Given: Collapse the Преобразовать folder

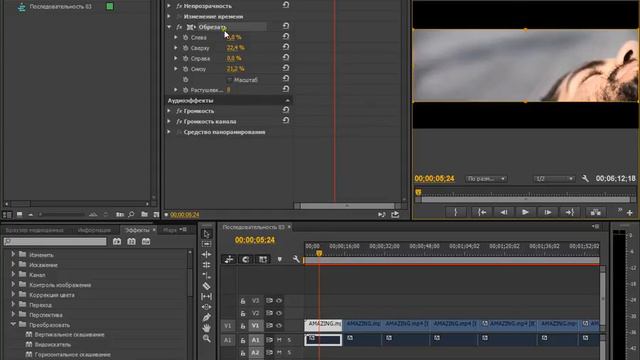Looking at the screenshot, I should point(13,324).
